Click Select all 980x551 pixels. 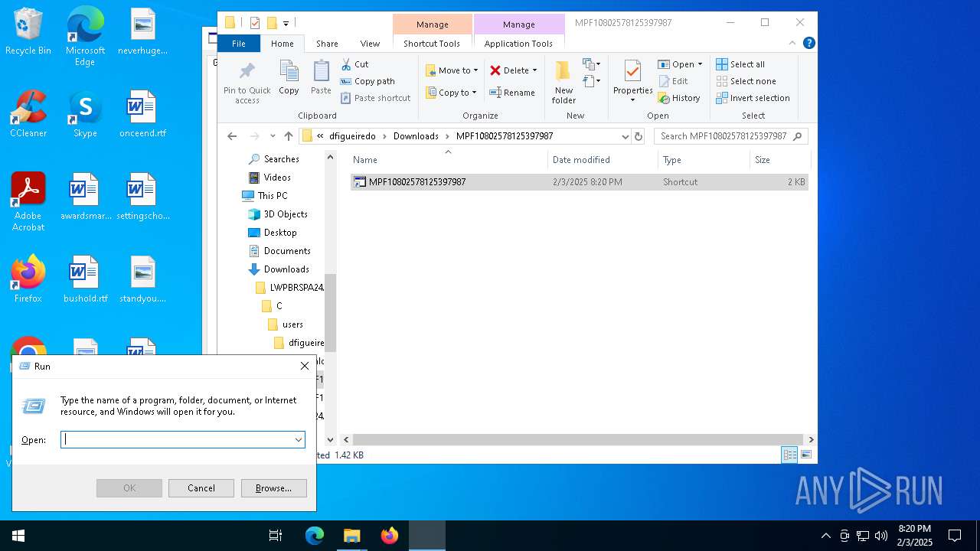point(740,64)
